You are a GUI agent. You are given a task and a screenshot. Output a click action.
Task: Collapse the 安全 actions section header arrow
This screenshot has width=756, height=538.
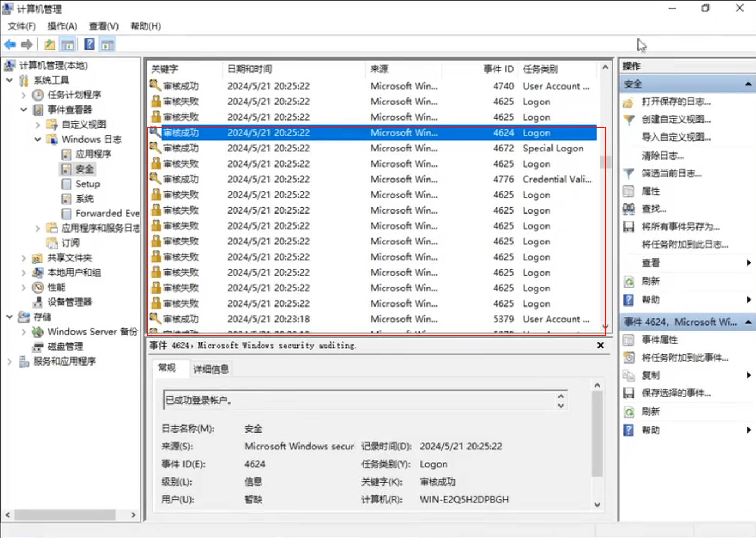[x=748, y=84]
